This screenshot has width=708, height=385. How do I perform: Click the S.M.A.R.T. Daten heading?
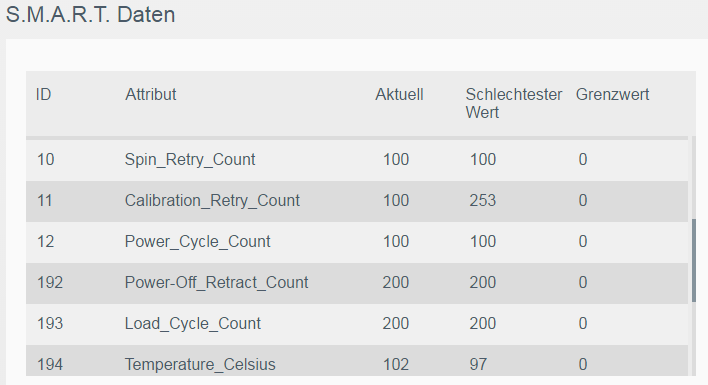pos(90,15)
